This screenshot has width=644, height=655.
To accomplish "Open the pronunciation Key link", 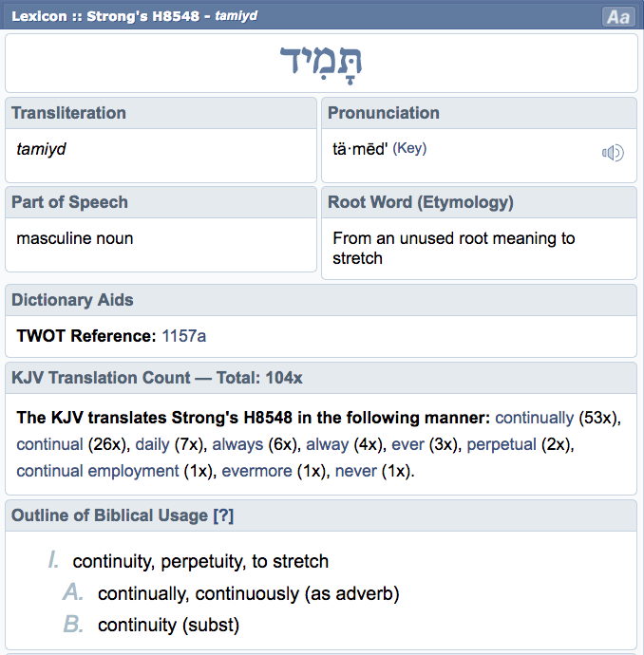I will coord(411,149).
